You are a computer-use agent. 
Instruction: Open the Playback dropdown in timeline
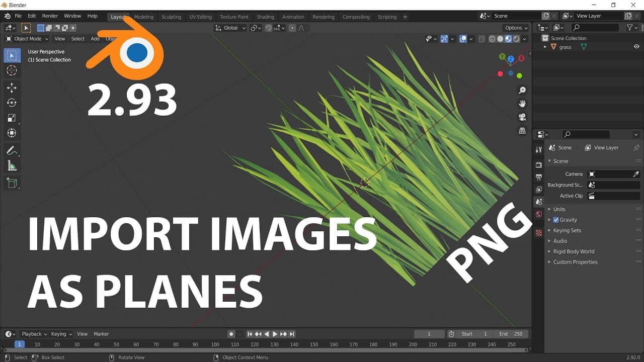point(34,334)
